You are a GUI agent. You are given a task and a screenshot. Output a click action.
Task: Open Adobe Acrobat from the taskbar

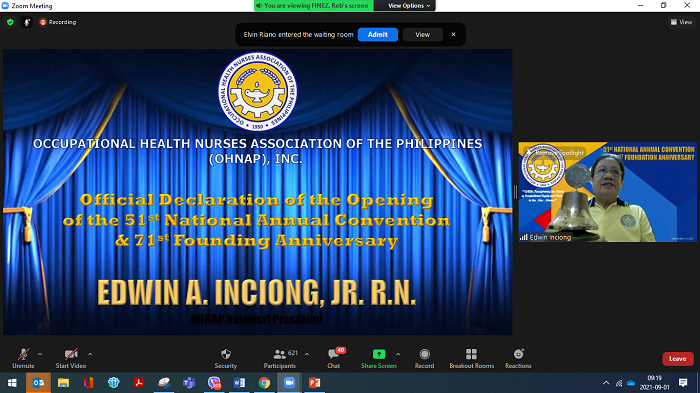click(138, 383)
